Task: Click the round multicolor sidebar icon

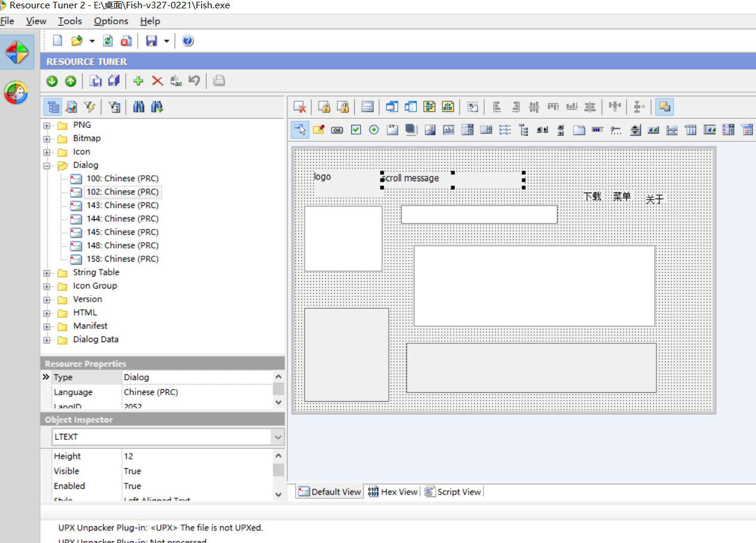Action: pos(16,92)
